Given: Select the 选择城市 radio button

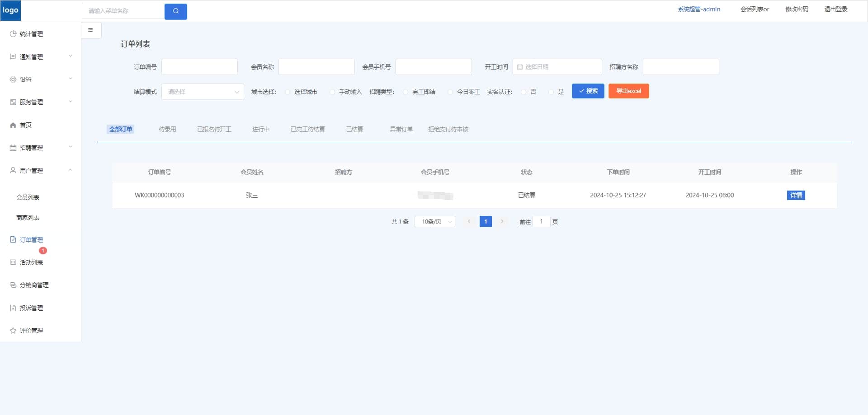Looking at the screenshot, I should 288,92.
